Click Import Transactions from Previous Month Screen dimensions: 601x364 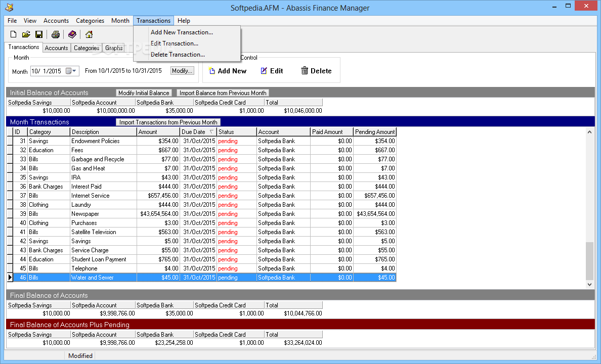(x=168, y=122)
